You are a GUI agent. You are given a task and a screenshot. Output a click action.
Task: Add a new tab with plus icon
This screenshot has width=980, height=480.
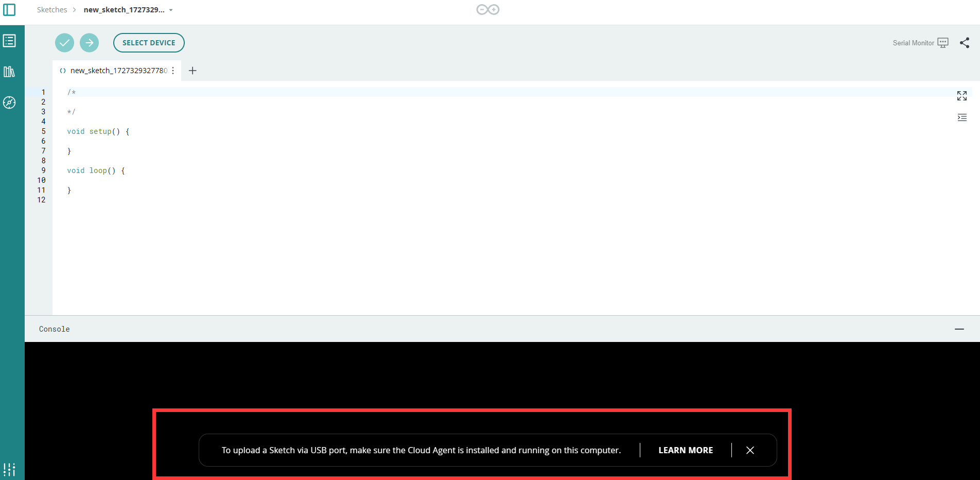pos(192,71)
